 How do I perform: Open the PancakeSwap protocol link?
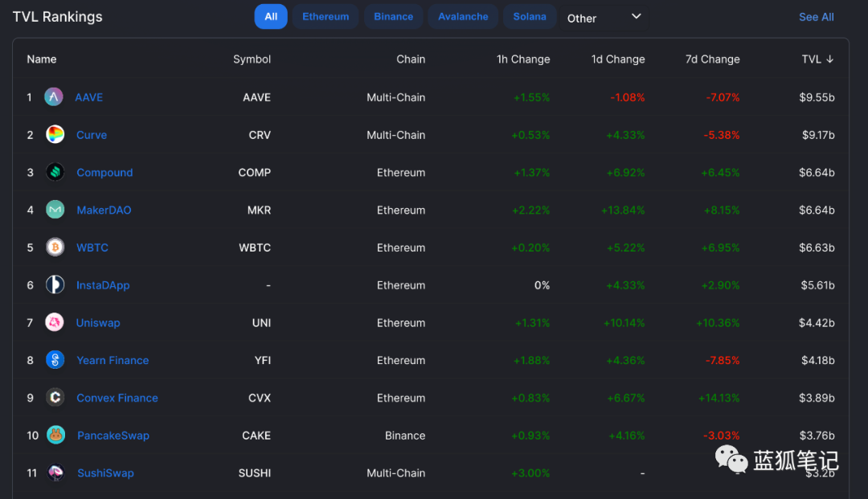113,436
